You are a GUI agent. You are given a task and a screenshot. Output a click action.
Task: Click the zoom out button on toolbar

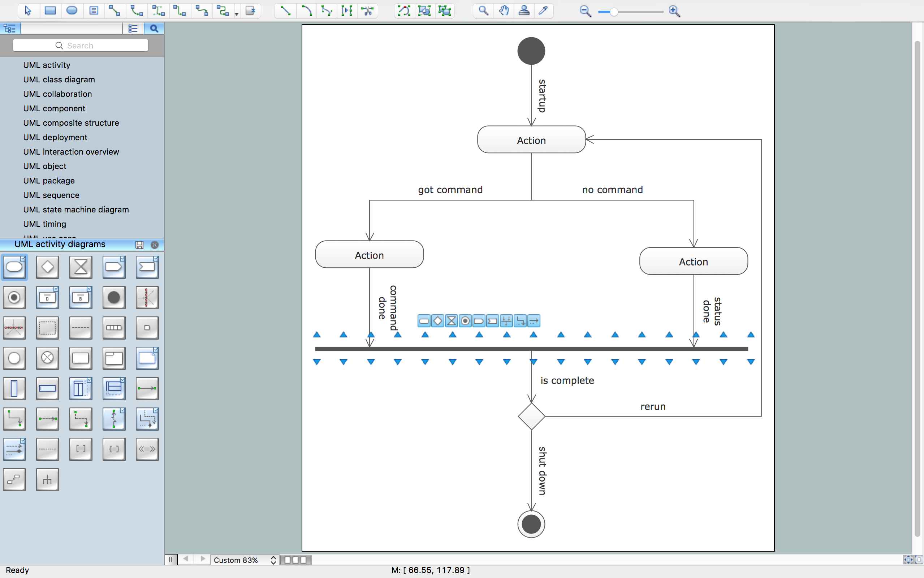[584, 10]
